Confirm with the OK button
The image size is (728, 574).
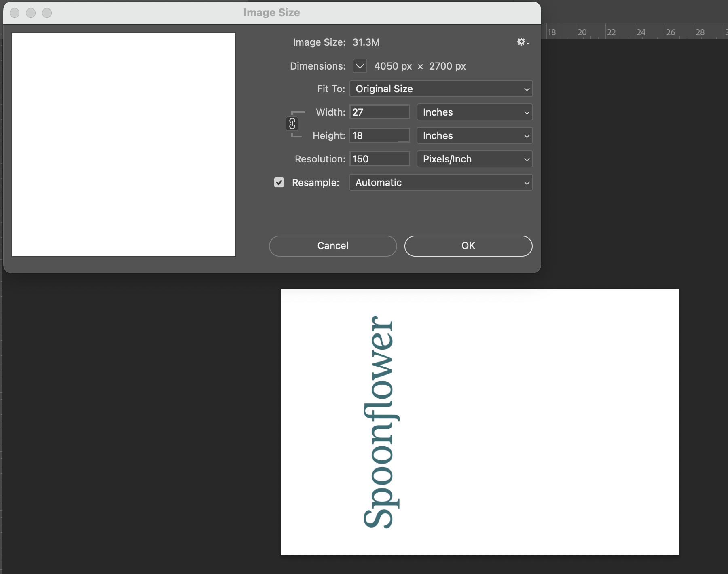tap(468, 246)
